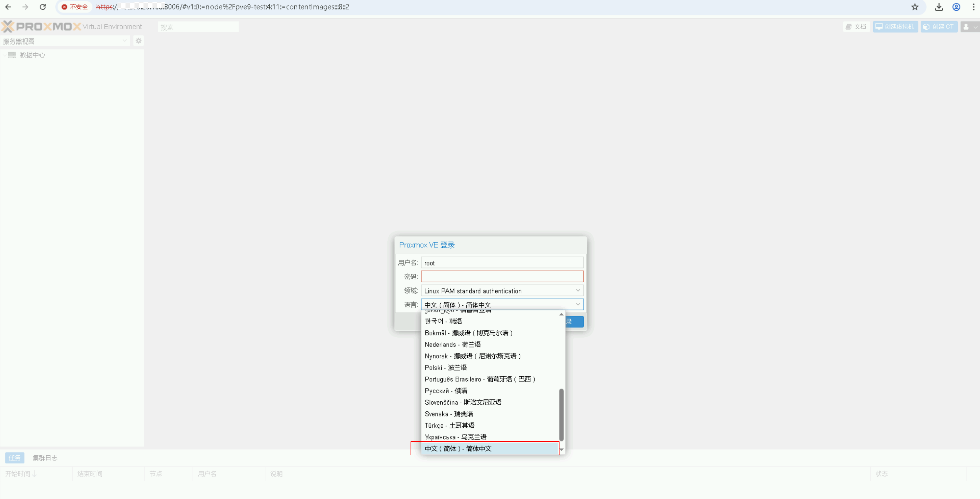Sort by 开始时间 column header

point(36,474)
